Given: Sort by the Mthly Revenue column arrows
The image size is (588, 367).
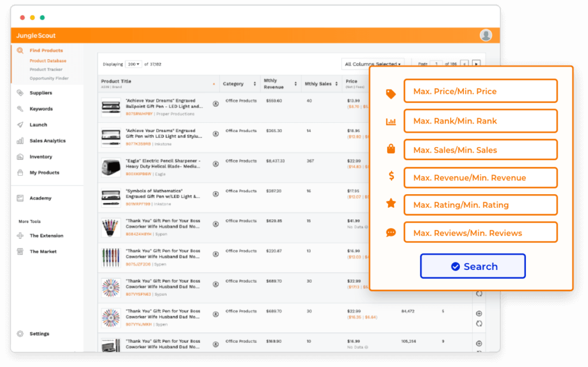Looking at the screenshot, I should (x=296, y=84).
